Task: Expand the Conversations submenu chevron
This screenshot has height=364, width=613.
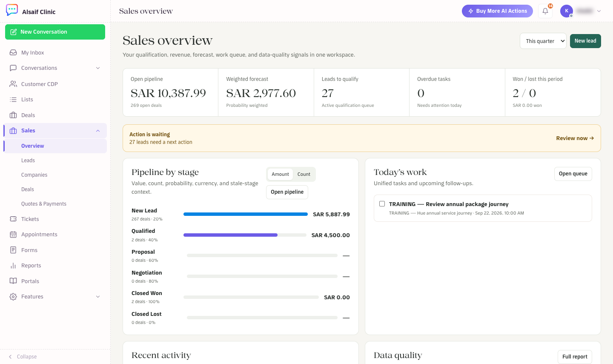Action: [x=98, y=68]
